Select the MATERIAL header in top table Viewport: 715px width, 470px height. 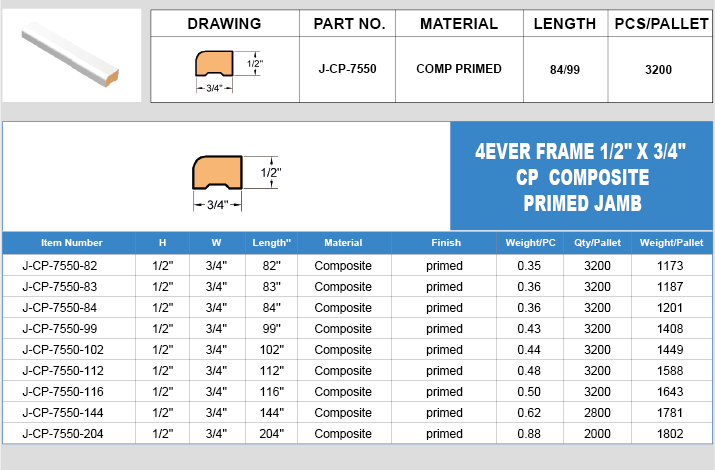(459, 24)
